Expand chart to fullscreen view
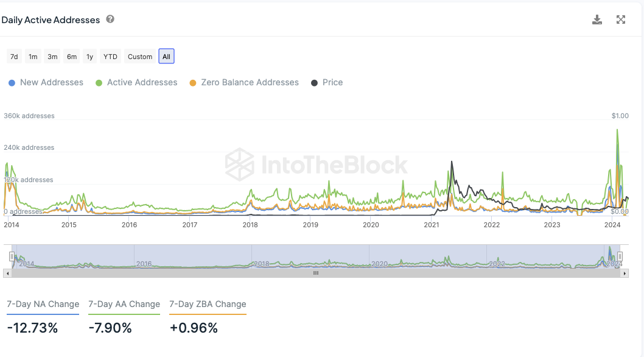 point(621,19)
